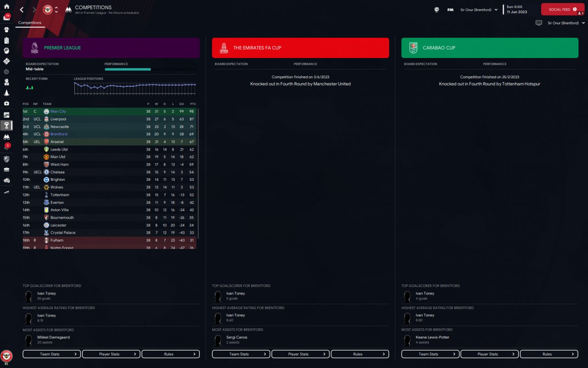The image size is (588, 368).
Task: Click Keane Lewis-Potter in Carabao Cup assists
Action: [432, 337]
